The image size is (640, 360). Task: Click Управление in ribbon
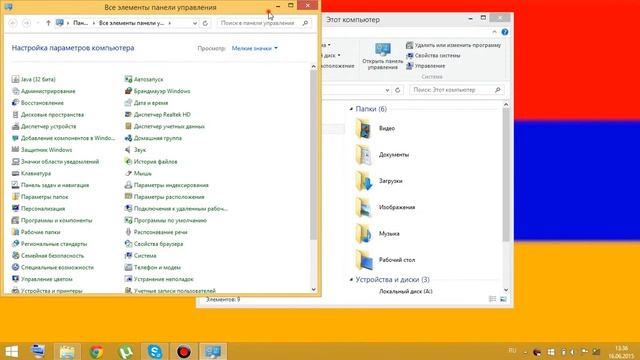[425, 66]
